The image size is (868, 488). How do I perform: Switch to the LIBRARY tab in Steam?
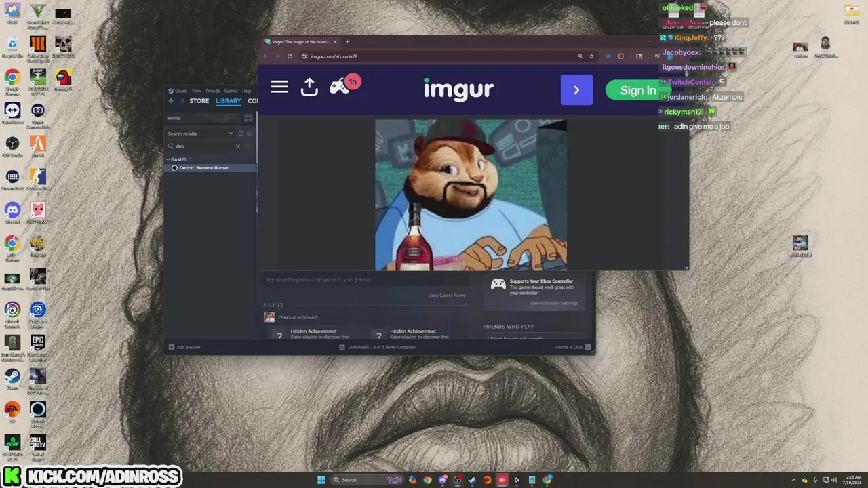228,101
